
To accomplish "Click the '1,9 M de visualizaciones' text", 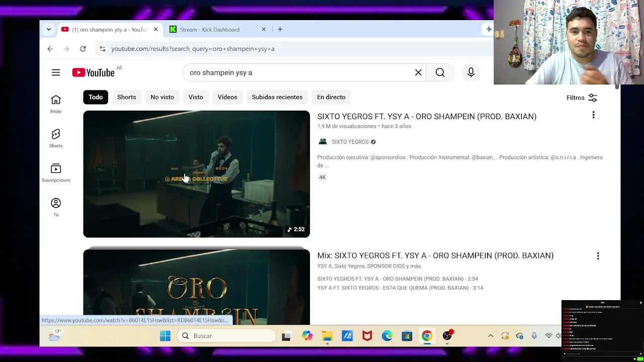I will pos(347,126).
